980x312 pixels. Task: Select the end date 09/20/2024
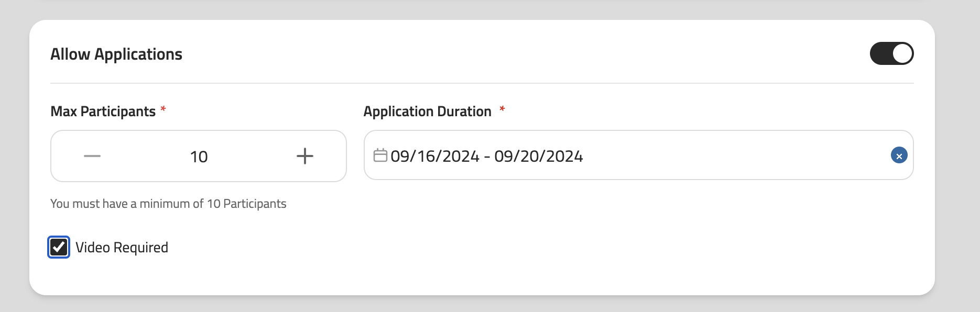click(x=539, y=156)
